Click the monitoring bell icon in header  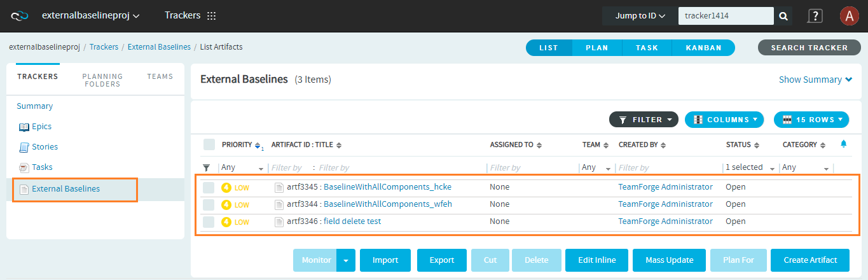point(844,144)
